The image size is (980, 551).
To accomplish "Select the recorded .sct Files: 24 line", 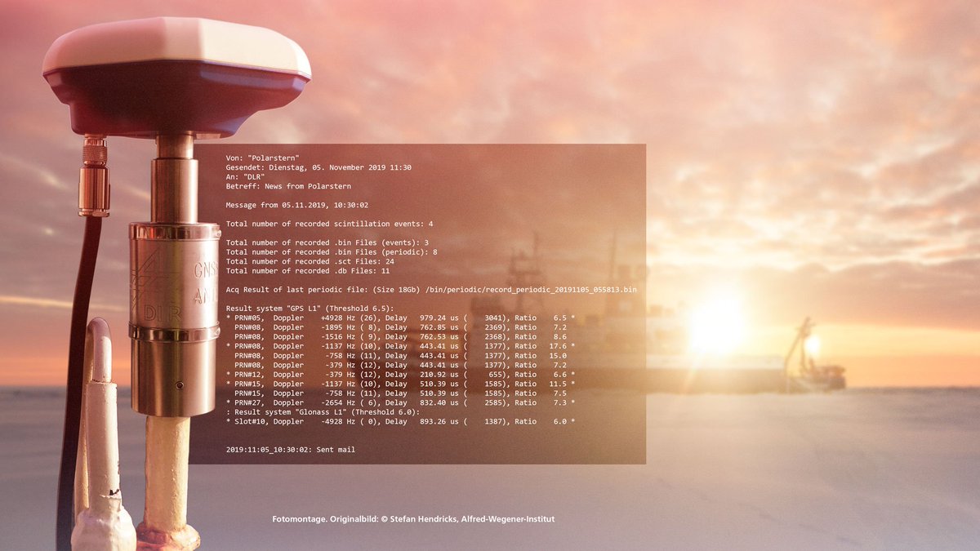I will 310,262.
